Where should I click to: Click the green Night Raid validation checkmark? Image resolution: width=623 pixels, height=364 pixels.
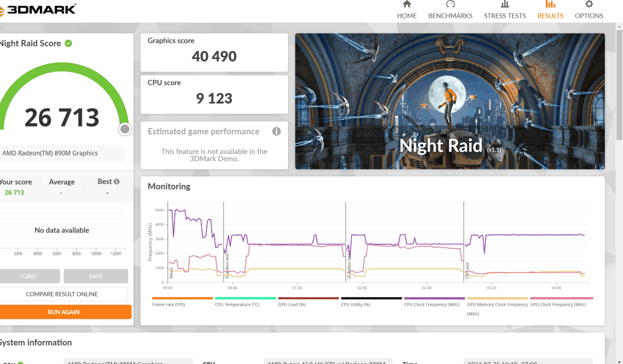(x=68, y=43)
